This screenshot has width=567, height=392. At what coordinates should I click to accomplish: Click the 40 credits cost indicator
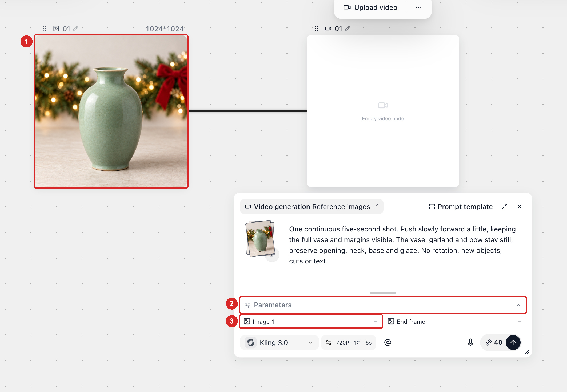tap(494, 342)
